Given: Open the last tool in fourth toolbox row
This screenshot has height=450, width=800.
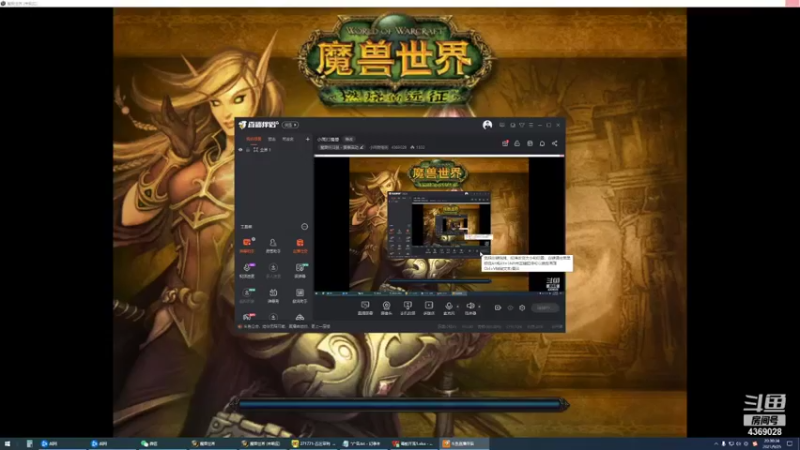Looking at the screenshot, I should click(x=300, y=317).
